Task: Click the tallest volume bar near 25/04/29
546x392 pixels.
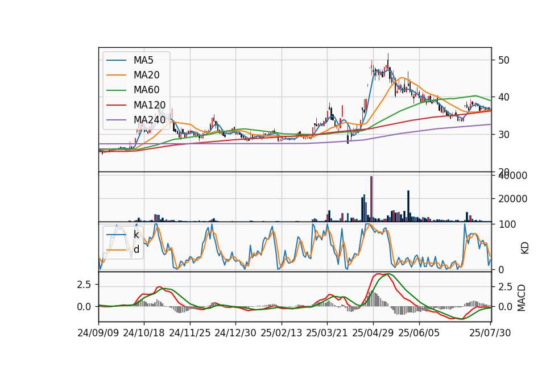Action: tap(371, 199)
